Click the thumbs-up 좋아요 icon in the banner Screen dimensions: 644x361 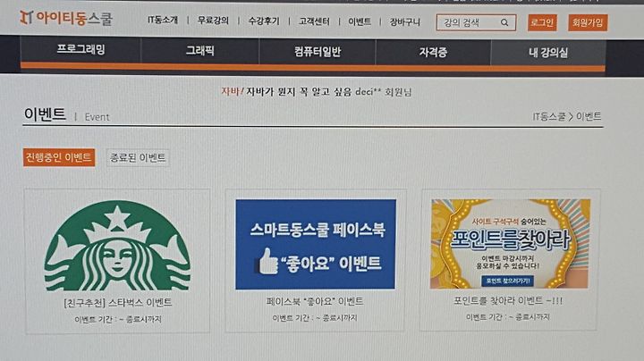[x=267, y=261]
